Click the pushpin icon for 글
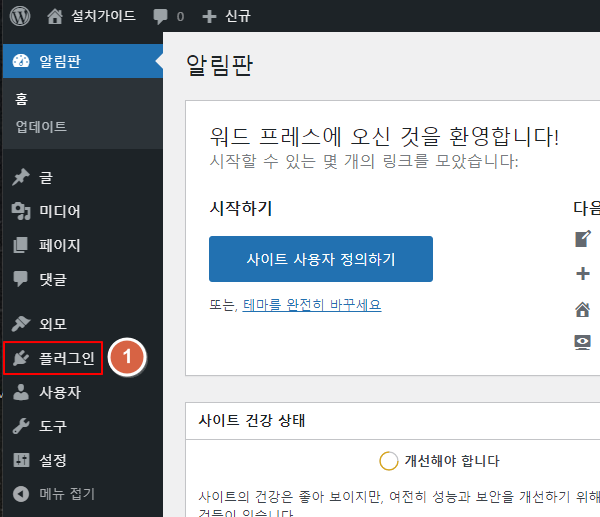The height and width of the screenshot is (517, 600). click(x=21, y=177)
